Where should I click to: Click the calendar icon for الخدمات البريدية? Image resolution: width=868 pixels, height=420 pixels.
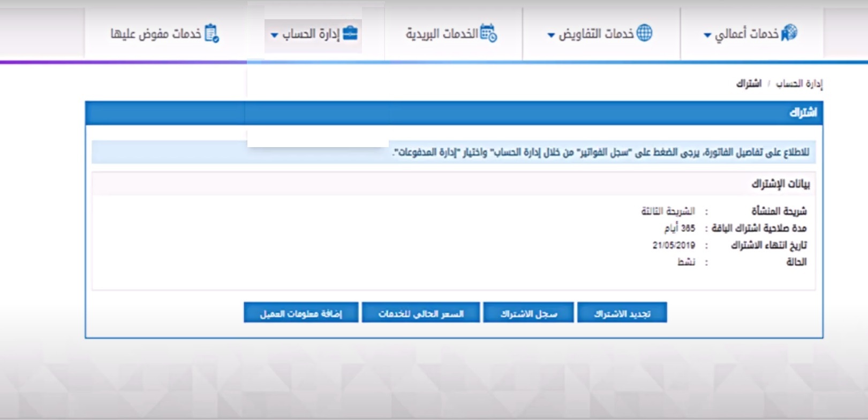coord(488,33)
